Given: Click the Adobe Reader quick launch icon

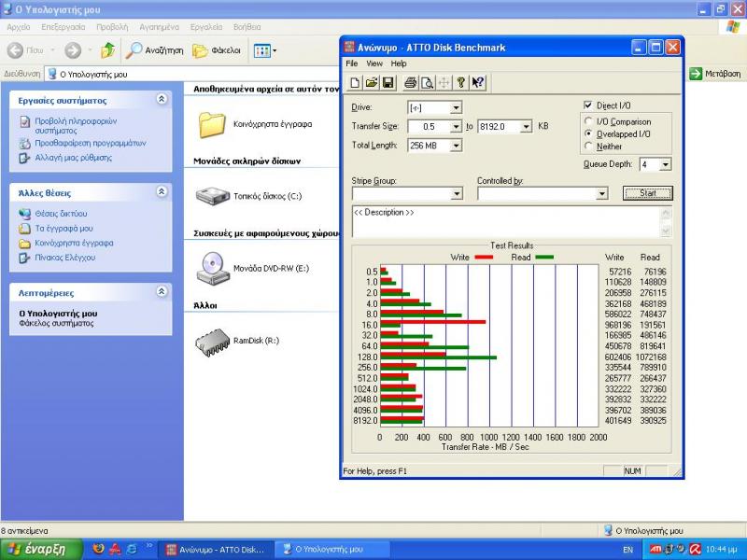Looking at the screenshot, I should 115,549.
